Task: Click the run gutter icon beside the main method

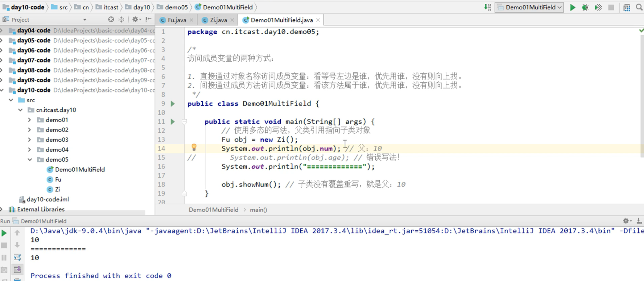Action: click(x=173, y=122)
